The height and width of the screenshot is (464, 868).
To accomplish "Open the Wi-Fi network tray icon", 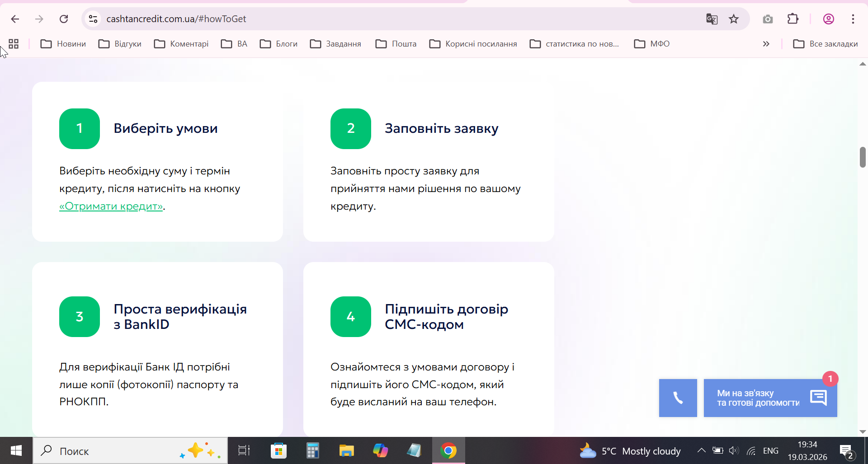I will pyautogui.click(x=751, y=450).
